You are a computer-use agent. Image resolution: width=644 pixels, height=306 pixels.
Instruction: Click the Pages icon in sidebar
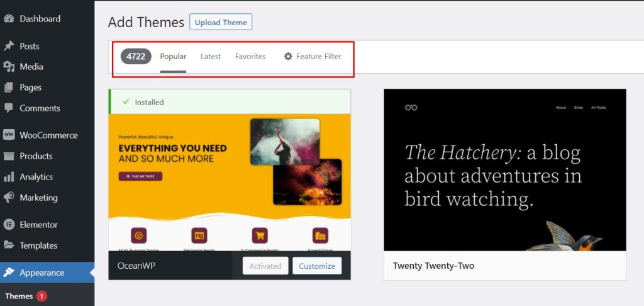click(9, 87)
